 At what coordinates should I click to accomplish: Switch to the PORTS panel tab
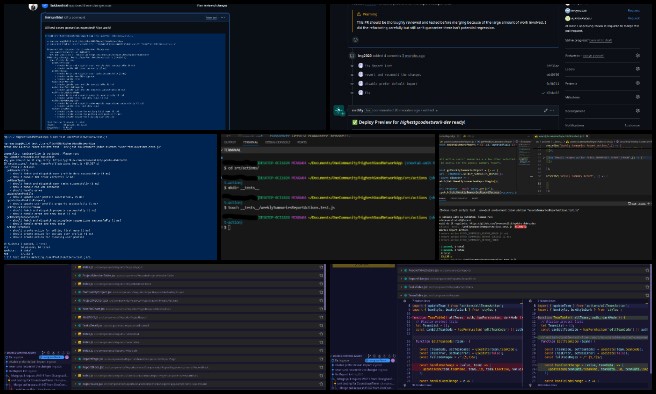click(302, 143)
